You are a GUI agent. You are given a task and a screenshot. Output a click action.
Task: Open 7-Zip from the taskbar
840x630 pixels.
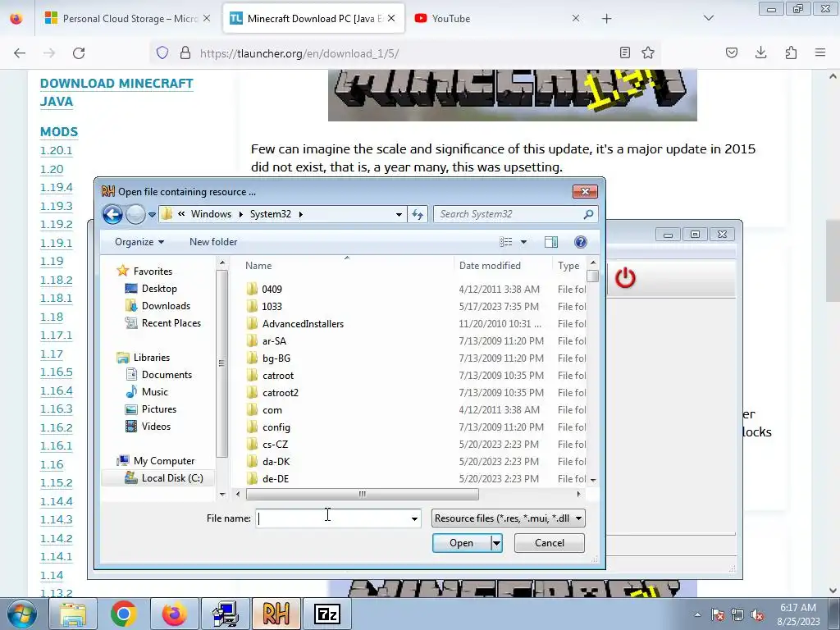click(x=326, y=614)
